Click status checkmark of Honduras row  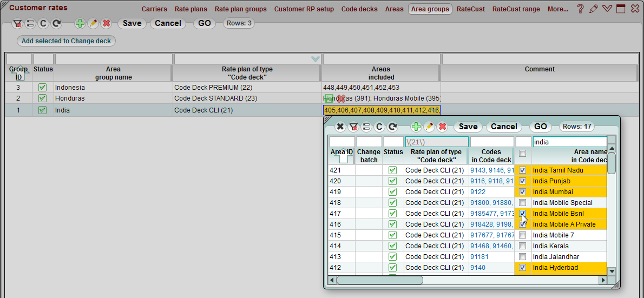(42, 98)
